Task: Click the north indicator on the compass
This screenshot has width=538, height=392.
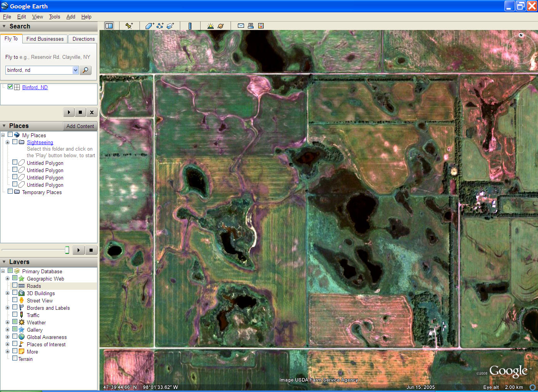Action: pos(521,35)
